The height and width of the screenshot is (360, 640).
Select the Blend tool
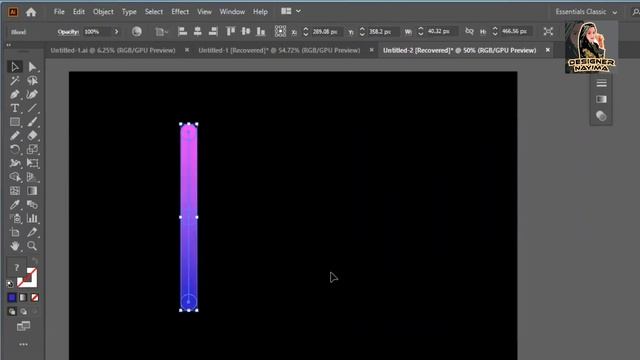pos(32,204)
